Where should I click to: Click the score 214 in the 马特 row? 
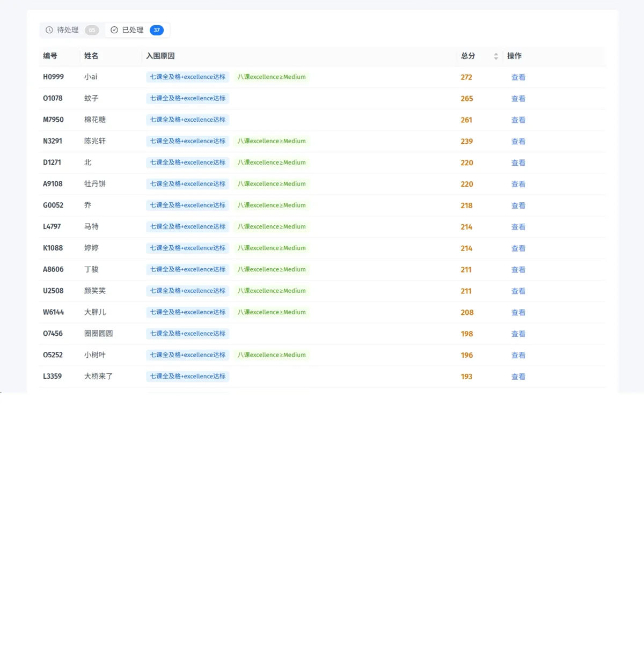(x=466, y=227)
